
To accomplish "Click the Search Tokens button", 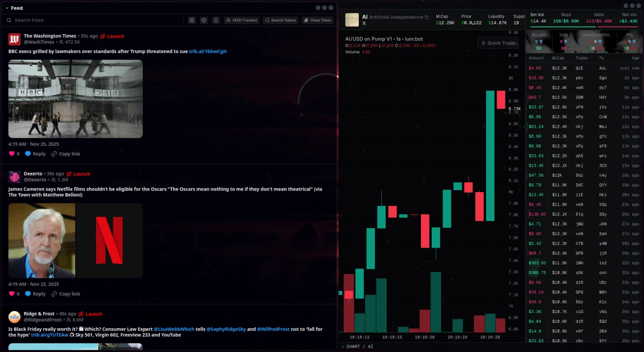I will click(281, 20).
